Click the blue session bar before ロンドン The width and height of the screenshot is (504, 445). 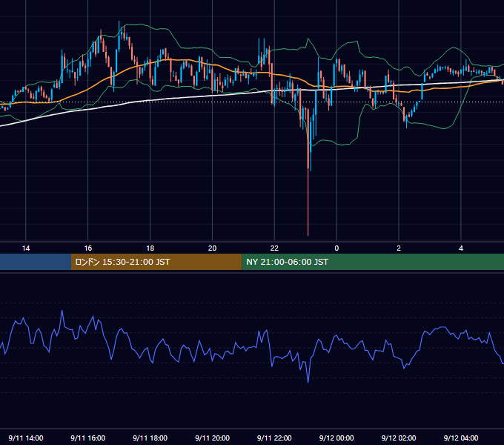coord(36,262)
